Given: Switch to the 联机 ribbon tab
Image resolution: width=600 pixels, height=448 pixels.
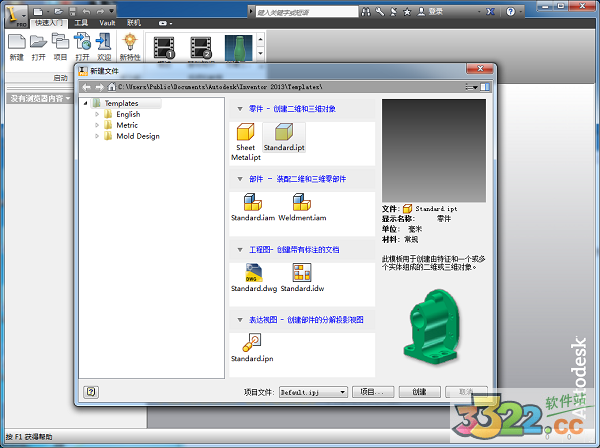Looking at the screenshot, I should point(134,23).
